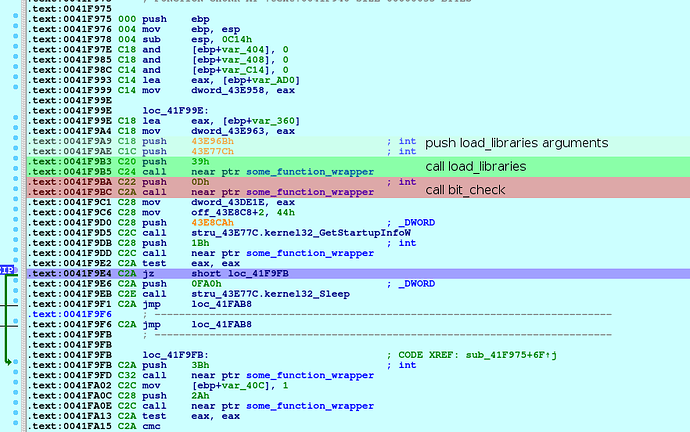
Task: Follow some_function_wrapper call at 0041F9BC
Action: pos(310,191)
